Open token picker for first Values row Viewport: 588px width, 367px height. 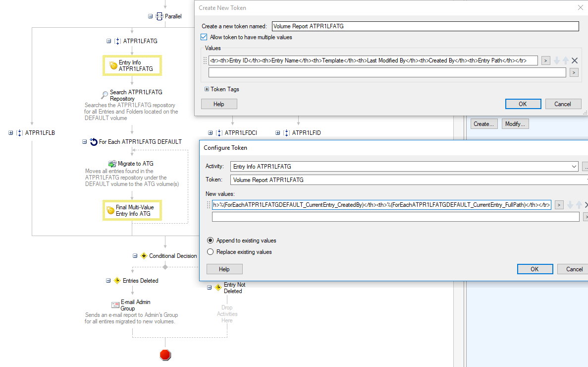point(545,61)
